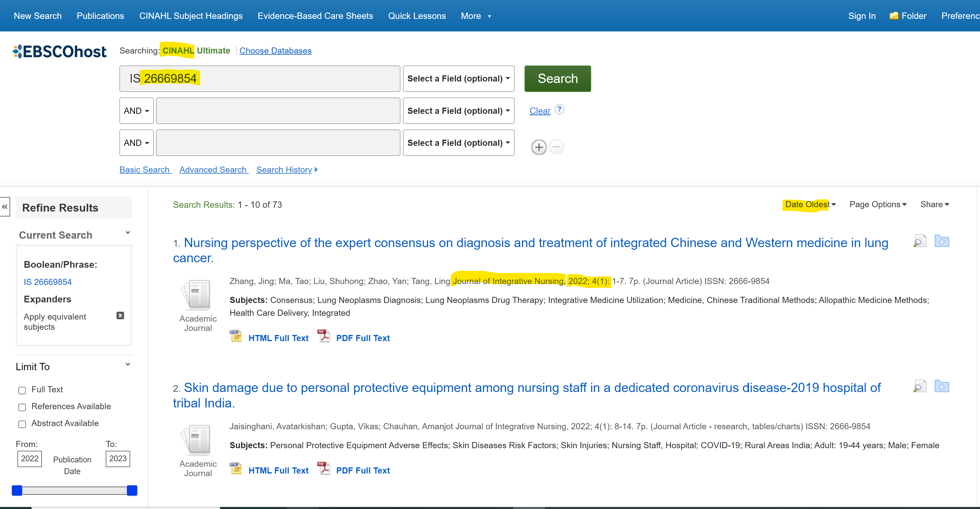The height and width of the screenshot is (509, 980).
Task: Open the second Select a Field dropdown
Action: (458, 111)
